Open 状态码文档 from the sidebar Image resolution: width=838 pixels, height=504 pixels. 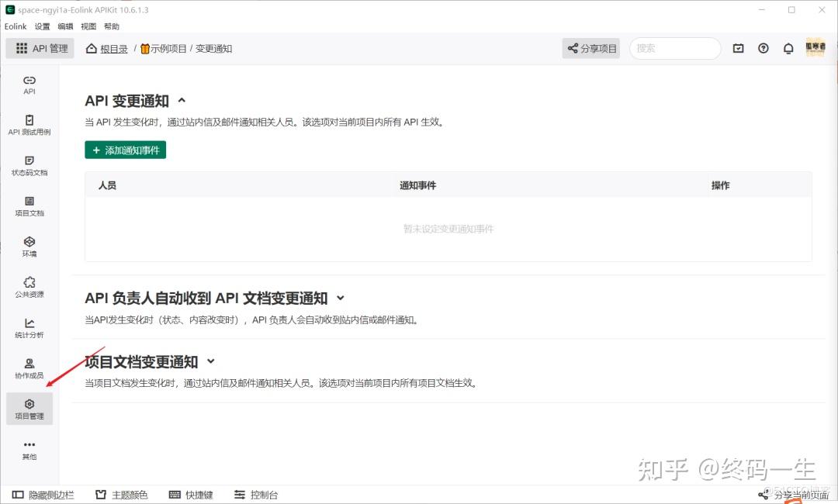(29, 165)
